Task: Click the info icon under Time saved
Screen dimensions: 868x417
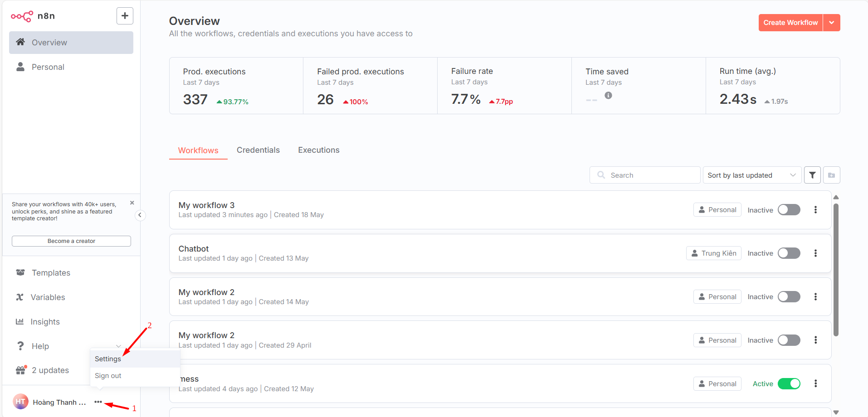Action: (x=608, y=95)
